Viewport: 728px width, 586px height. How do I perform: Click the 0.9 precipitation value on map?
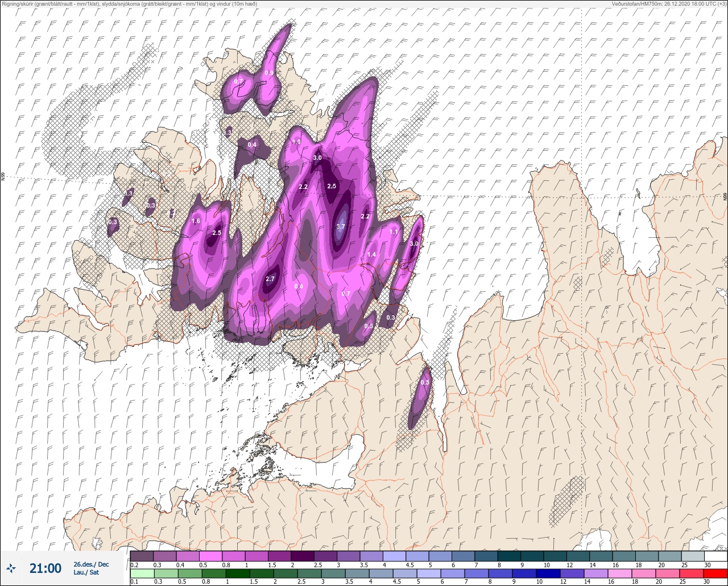(269, 73)
